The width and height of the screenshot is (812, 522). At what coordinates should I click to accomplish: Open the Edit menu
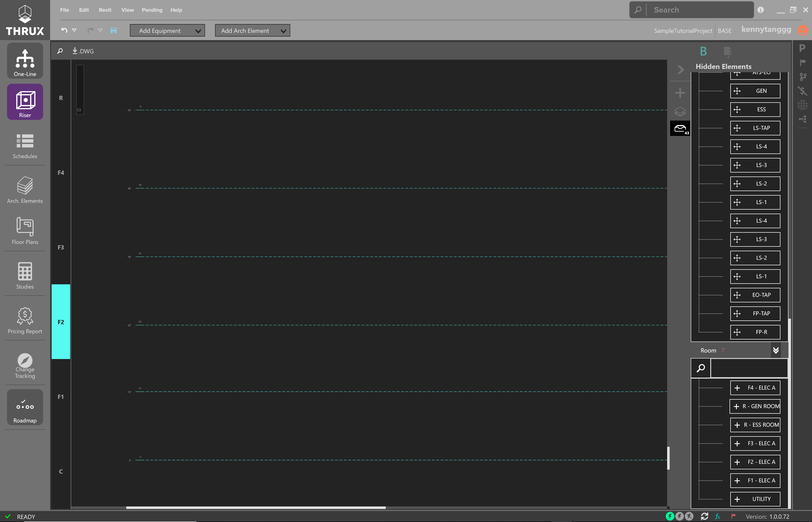click(x=84, y=10)
